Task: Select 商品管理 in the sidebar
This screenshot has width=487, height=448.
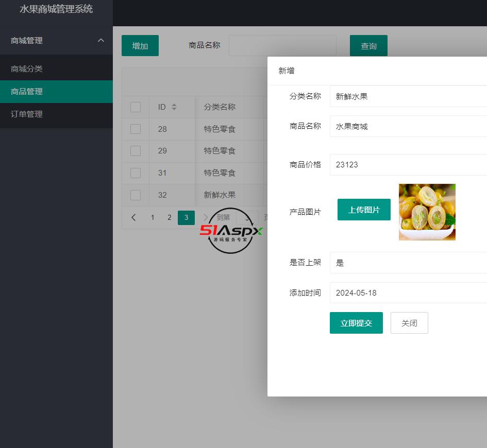Action: tap(27, 92)
